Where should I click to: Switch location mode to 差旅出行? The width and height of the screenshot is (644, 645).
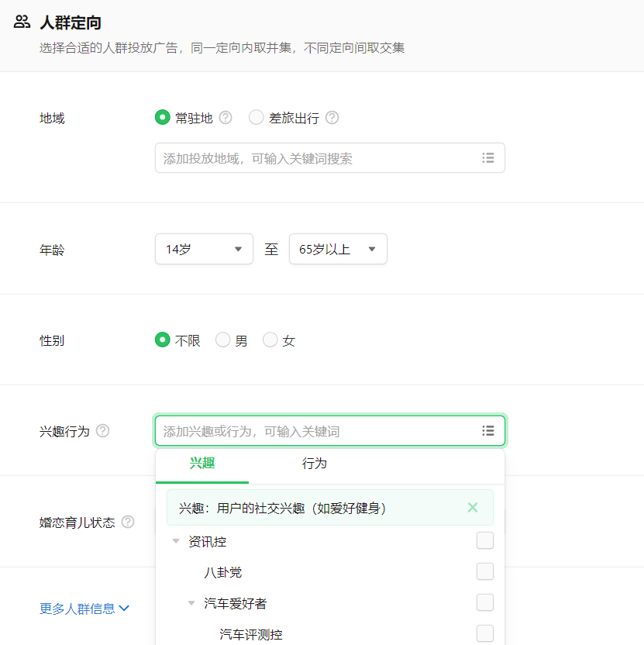[256, 117]
